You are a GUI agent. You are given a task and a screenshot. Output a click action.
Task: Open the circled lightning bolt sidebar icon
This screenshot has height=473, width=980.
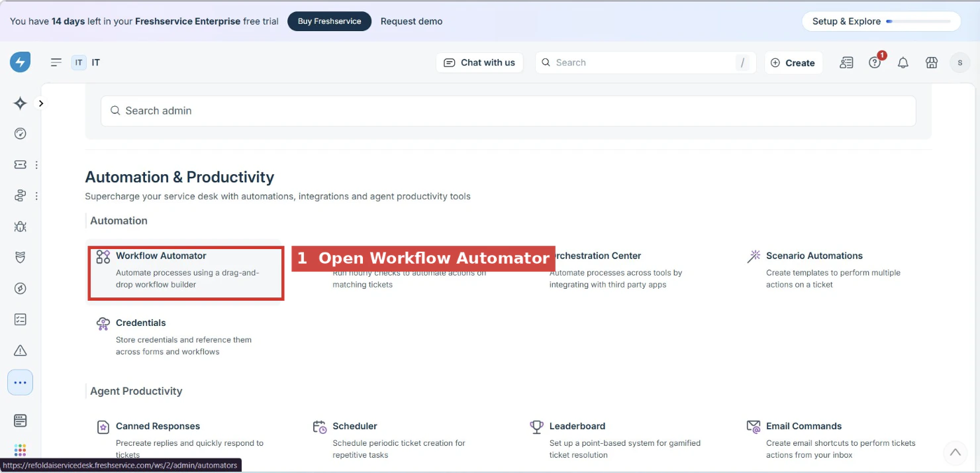tap(21, 288)
